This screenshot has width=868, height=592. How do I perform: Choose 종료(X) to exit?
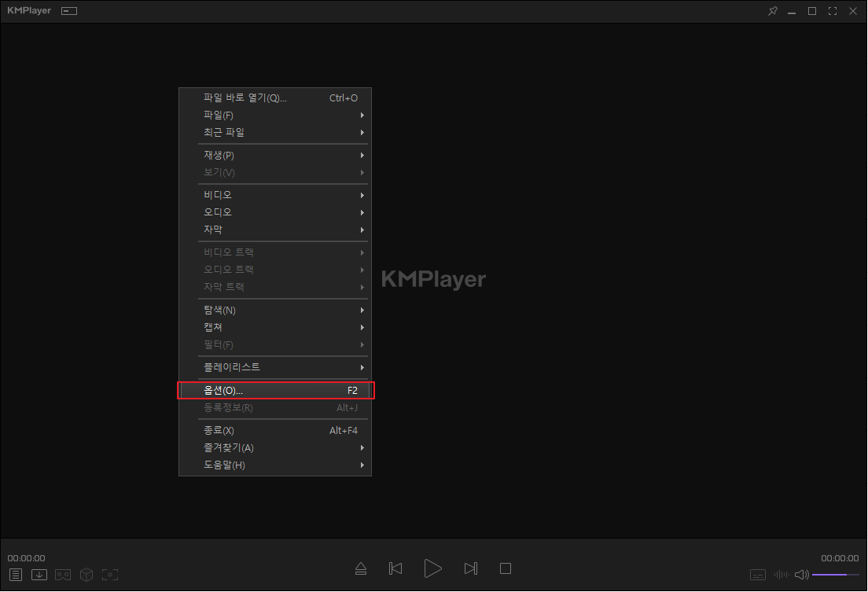tap(275, 430)
